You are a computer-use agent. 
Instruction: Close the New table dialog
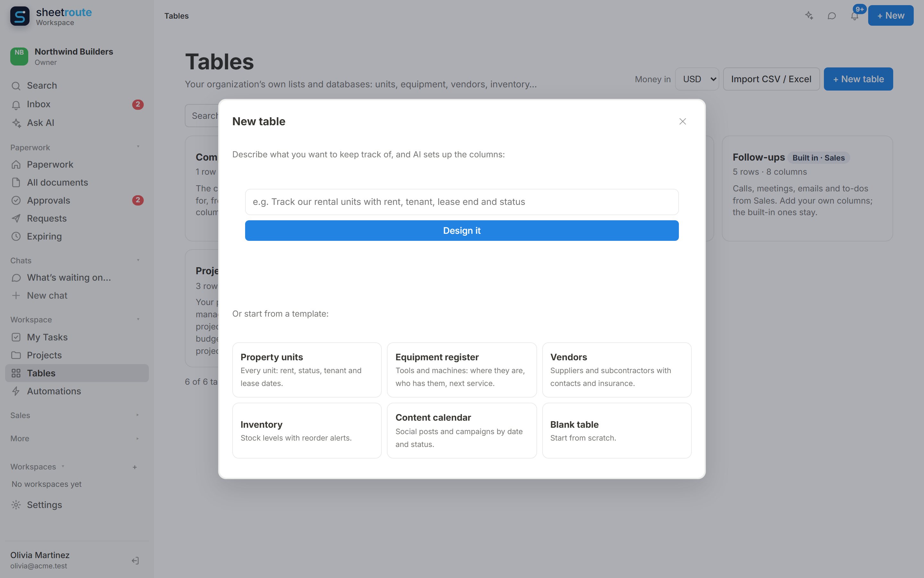683,122
